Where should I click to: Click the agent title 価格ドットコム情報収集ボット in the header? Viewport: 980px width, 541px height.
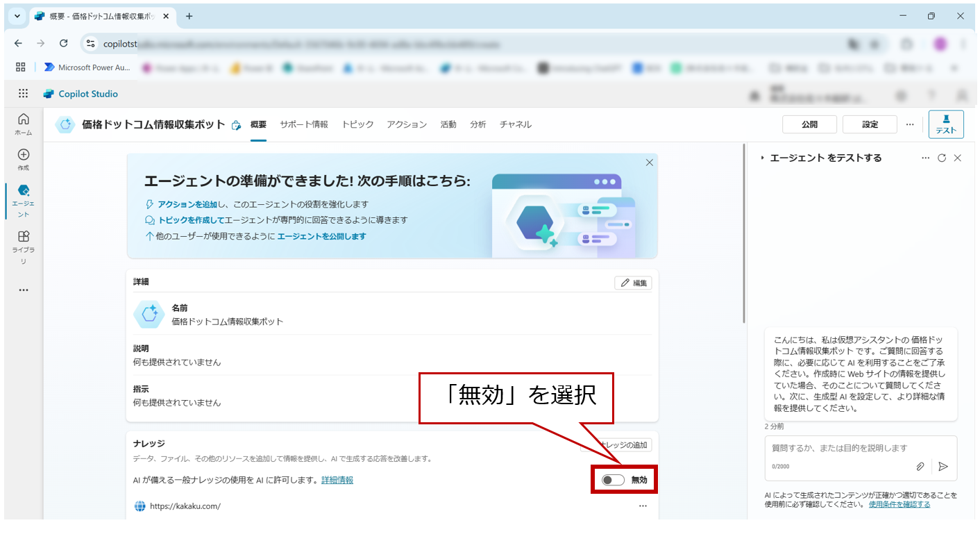pyautogui.click(x=153, y=125)
